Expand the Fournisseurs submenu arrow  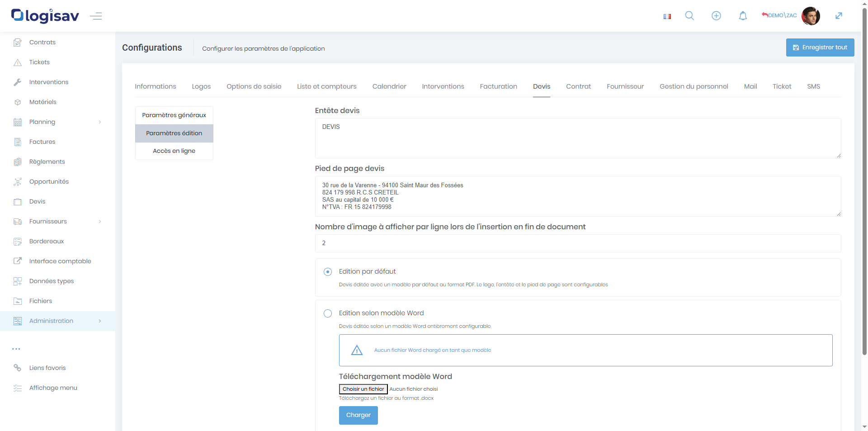pos(100,222)
